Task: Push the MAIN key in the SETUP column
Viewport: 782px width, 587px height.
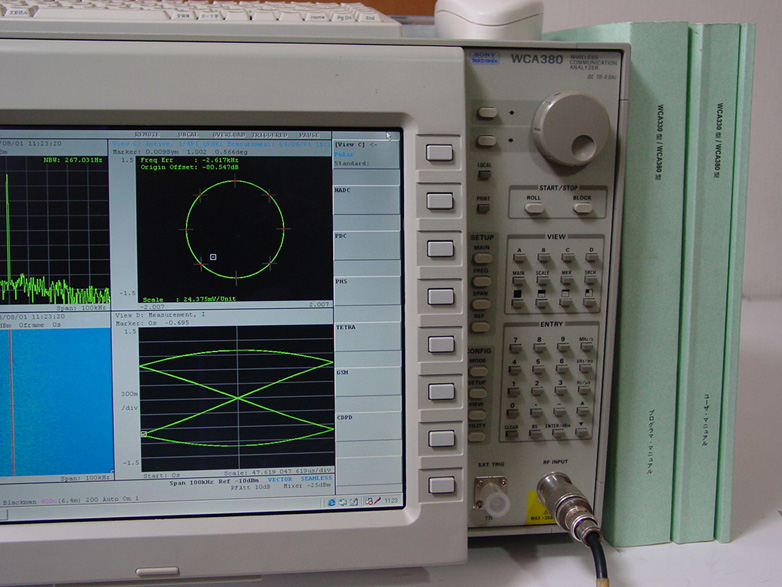Action: (482, 258)
